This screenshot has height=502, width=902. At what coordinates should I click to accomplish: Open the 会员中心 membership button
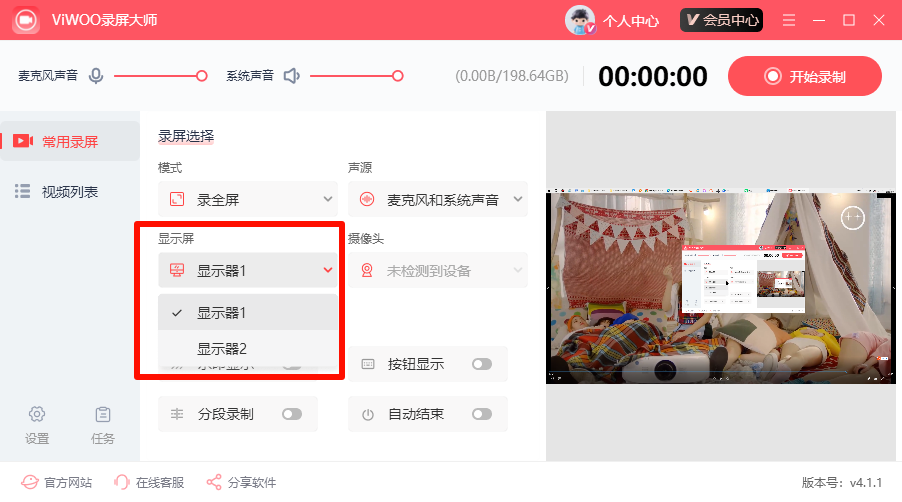[x=721, y=20]
